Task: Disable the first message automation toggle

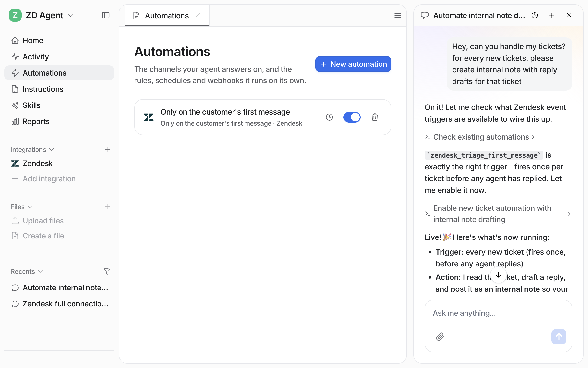Action: pos(352,117)
